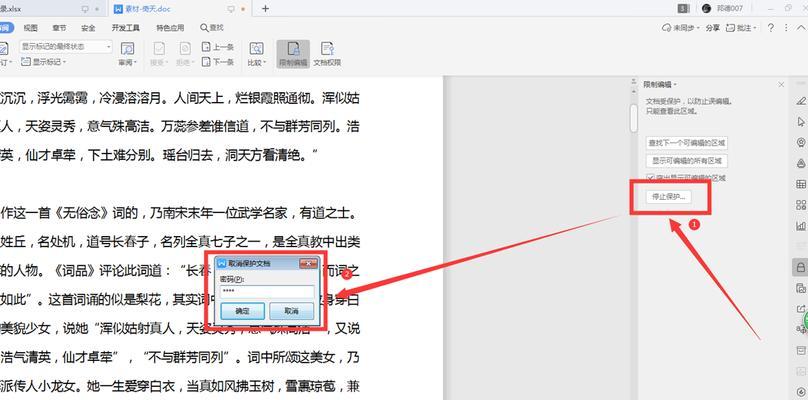The image size is (808, 400).
Task: Click the question mark help icon
Action: point(770,28)
